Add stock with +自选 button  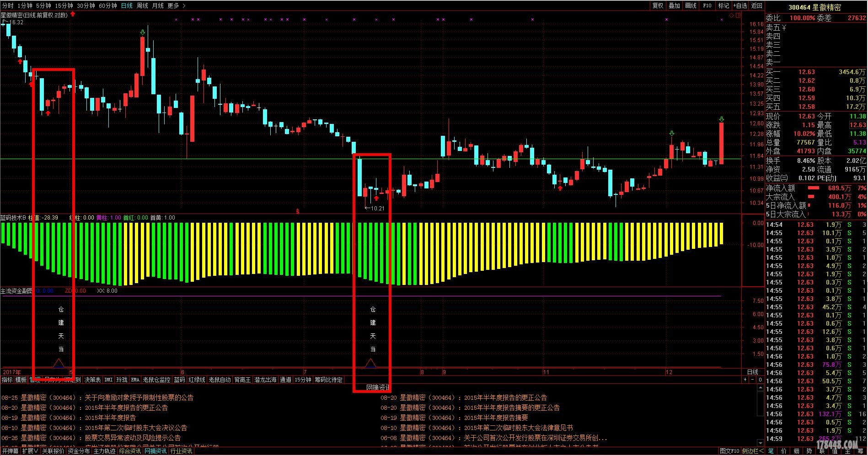tap(740, 5)
